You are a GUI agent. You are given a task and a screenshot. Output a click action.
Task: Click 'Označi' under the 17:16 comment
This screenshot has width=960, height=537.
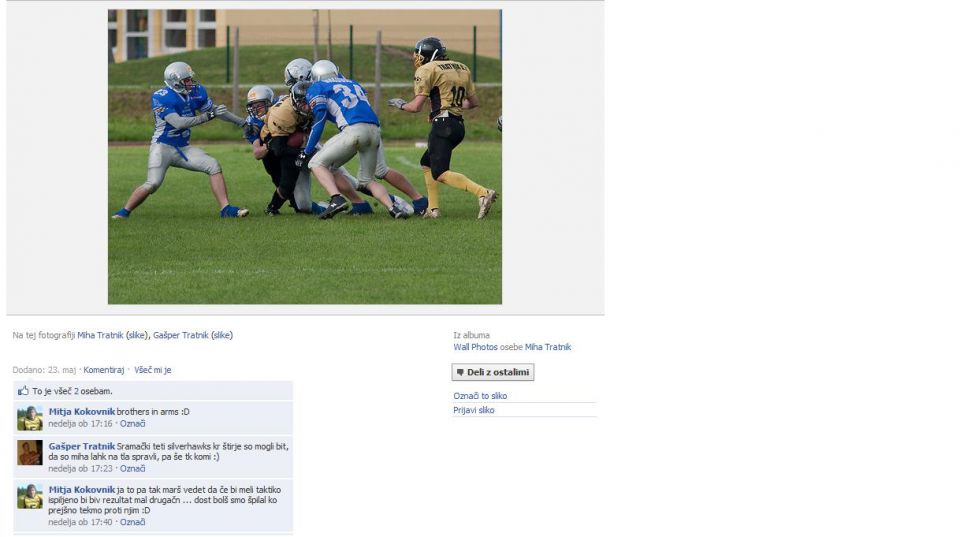pyautogui.click(x=132, y=424)
